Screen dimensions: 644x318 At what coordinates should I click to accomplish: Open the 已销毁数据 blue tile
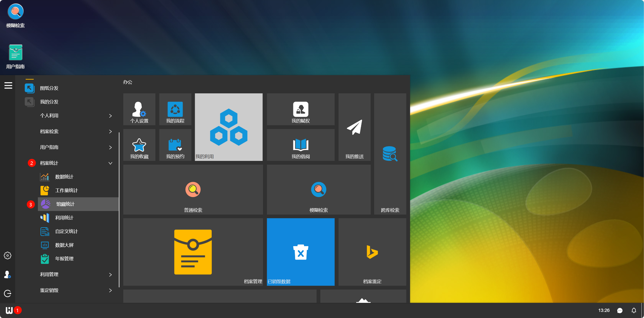[300, 252]
